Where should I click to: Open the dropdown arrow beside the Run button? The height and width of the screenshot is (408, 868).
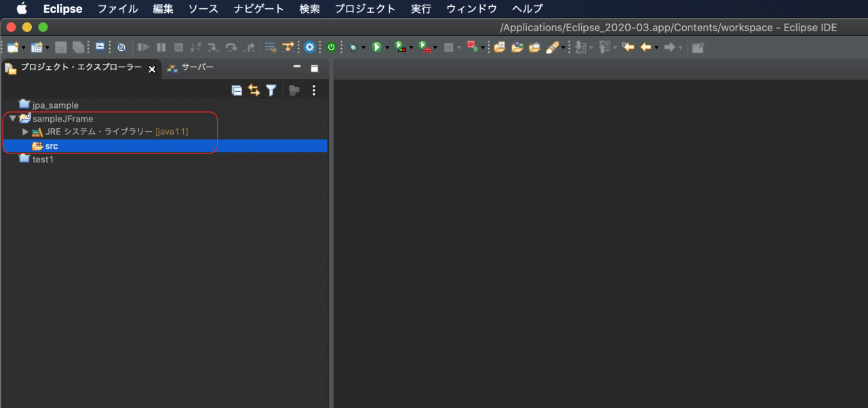387,48
